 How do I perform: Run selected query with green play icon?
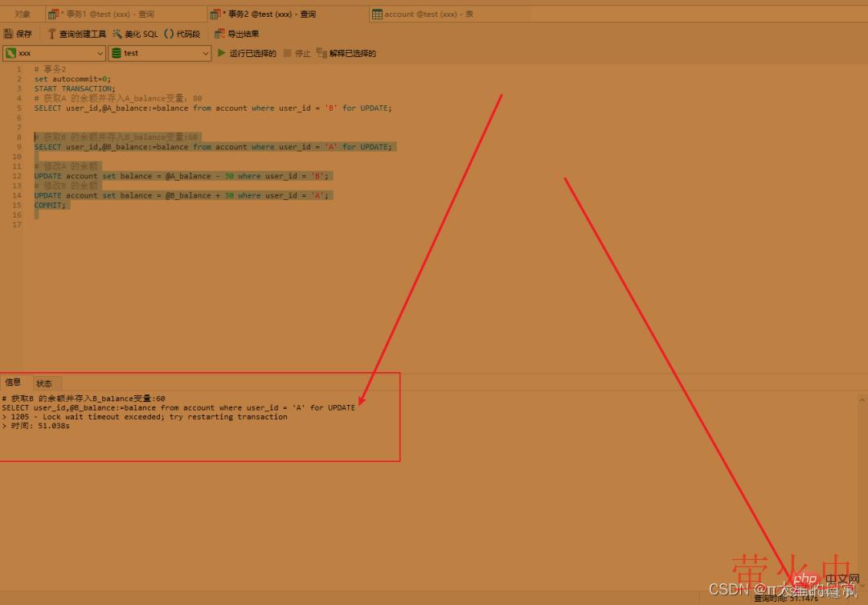(222, 53)
